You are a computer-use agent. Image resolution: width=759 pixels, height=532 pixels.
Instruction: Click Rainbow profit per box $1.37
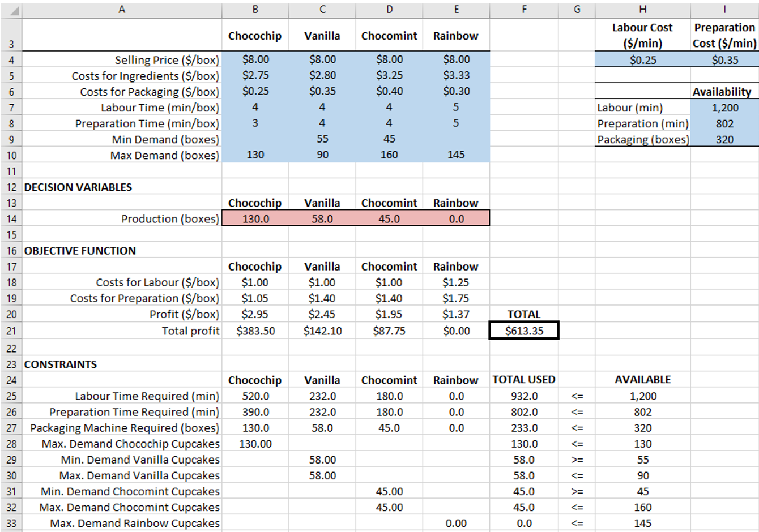pos(457,314)
